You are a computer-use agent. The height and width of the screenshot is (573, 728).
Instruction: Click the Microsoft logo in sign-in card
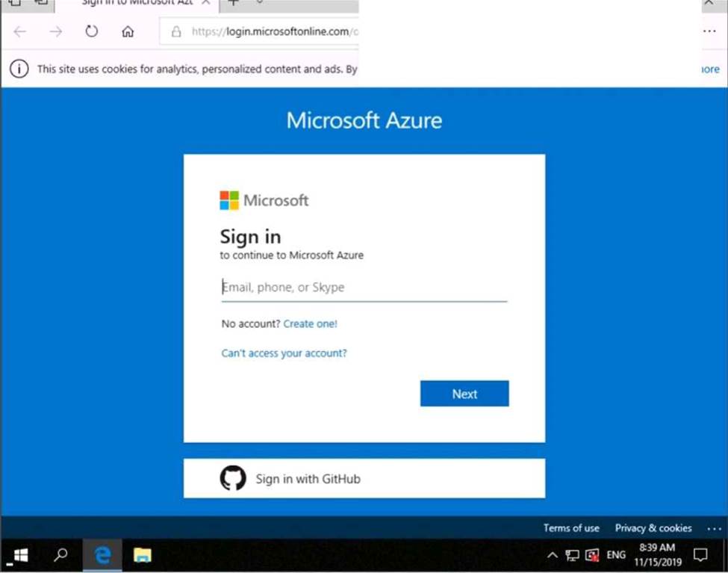click(229, 200)
